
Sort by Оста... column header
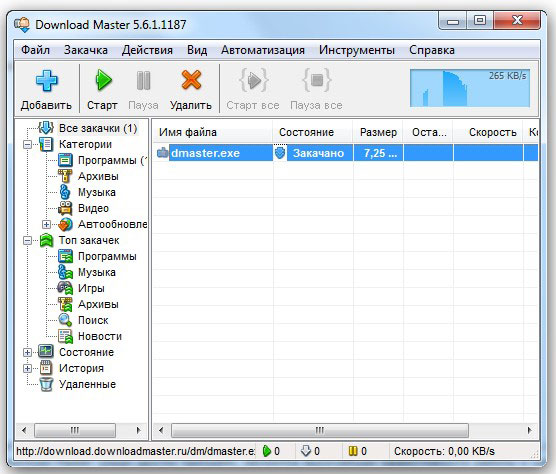pyautogui.click(x=428, y=132)
